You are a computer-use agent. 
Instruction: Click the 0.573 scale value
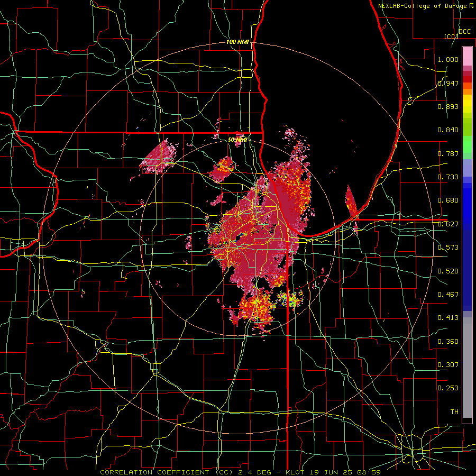click(448, 248)
